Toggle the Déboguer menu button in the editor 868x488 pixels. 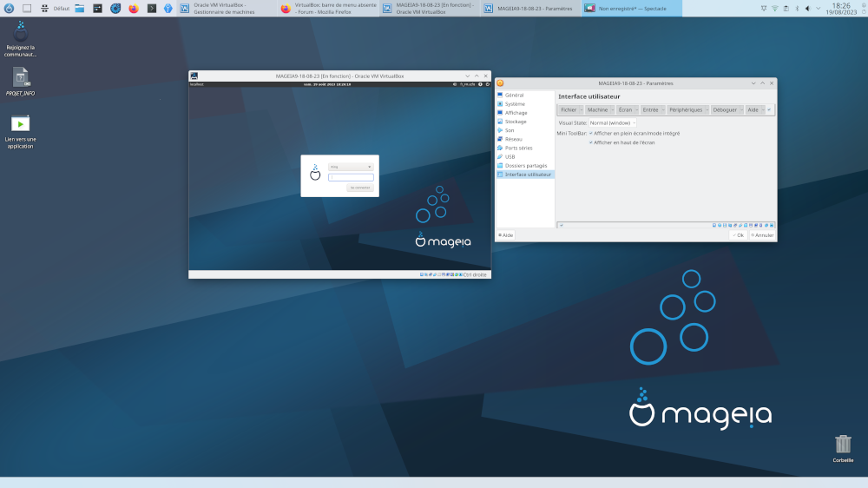(725, 109)
